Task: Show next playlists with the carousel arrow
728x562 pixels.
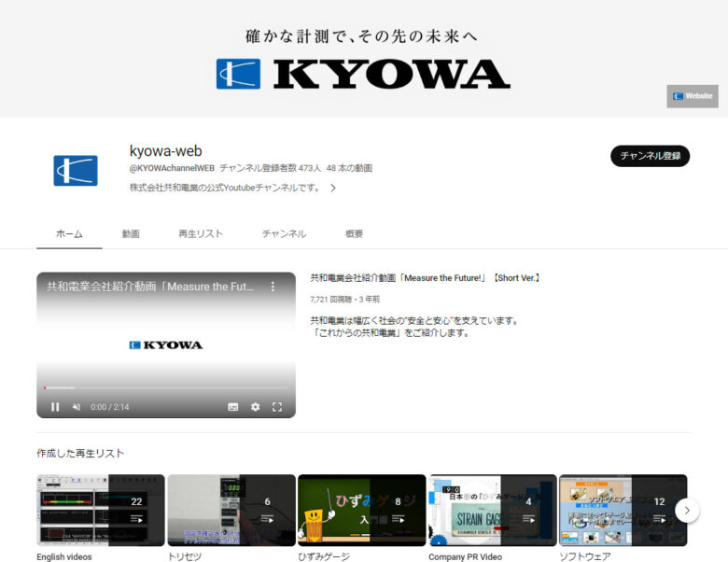Action: pyautogui.click(x=687, y=510)
